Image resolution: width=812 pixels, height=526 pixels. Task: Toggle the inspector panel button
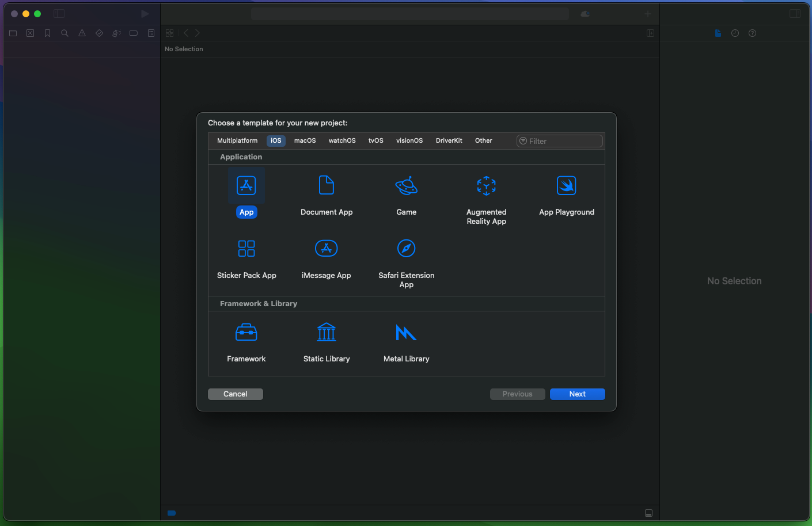click(795, 14)
